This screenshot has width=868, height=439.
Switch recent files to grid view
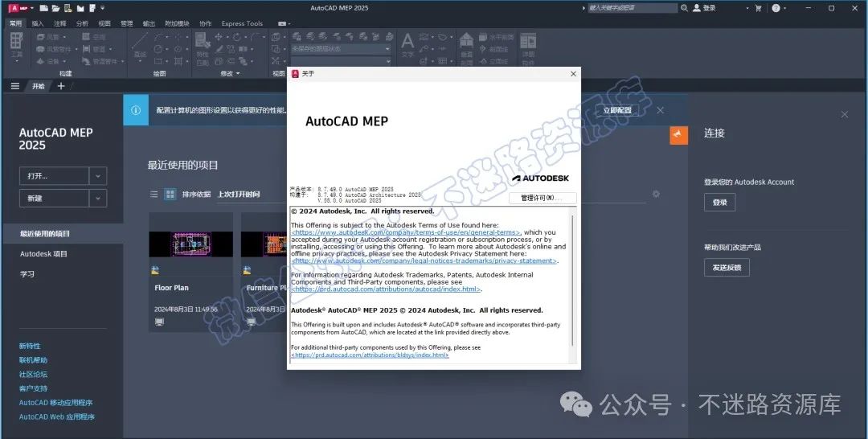(x=170, y=195)
